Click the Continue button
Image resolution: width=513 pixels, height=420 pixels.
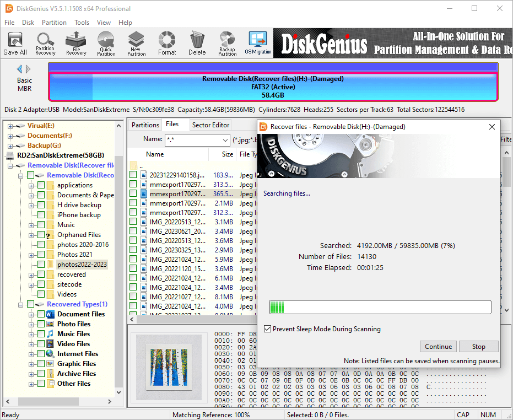point(439,346)
